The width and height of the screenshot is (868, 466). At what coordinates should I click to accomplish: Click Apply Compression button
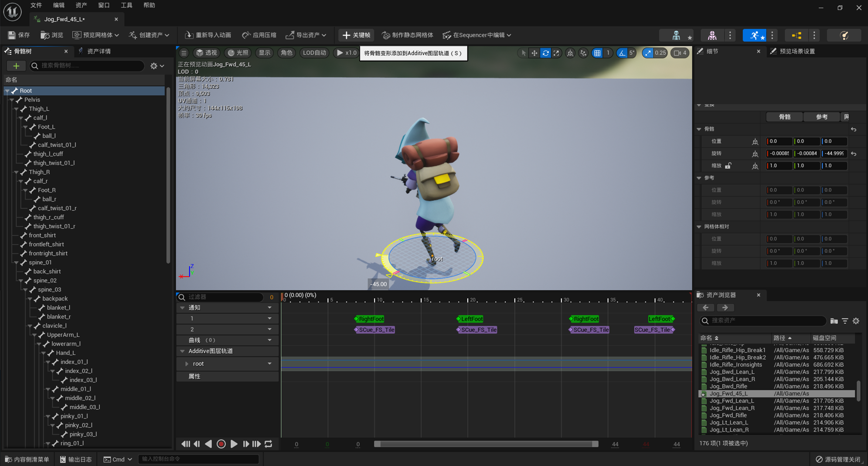coord(259,35)
